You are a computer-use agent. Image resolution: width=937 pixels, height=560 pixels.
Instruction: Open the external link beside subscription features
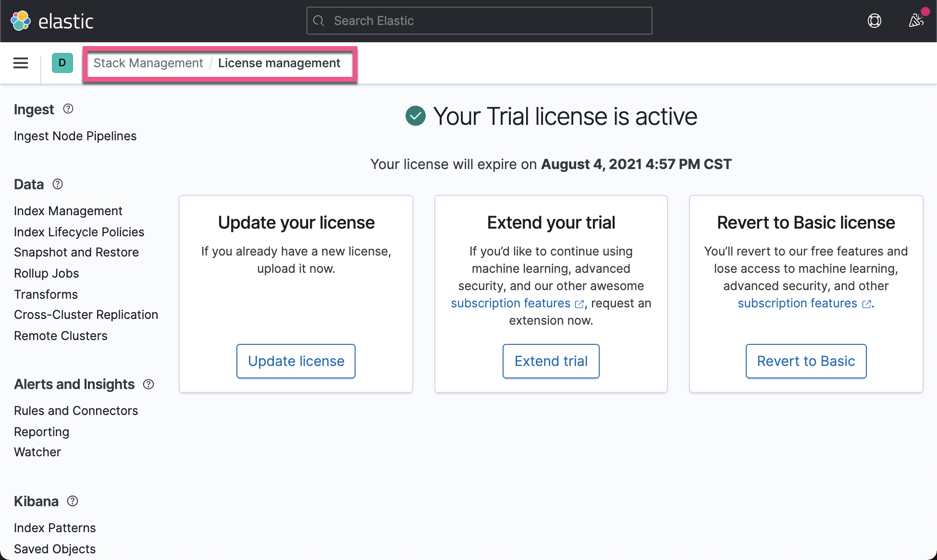[x=579, y=304]
